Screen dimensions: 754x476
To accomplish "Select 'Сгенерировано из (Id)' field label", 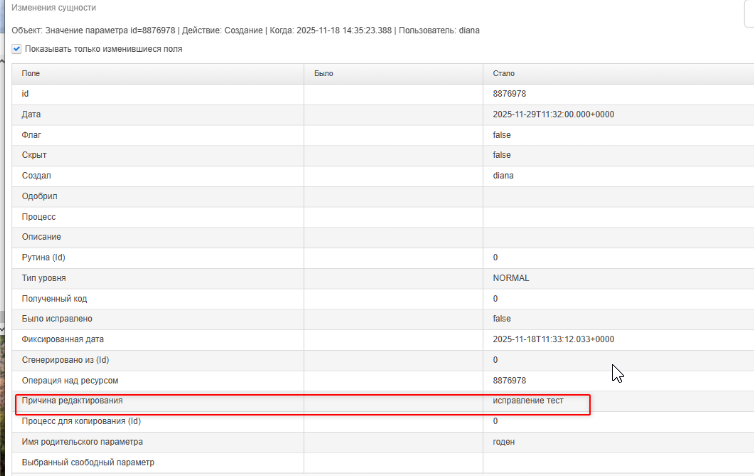I will click(65, 360).
